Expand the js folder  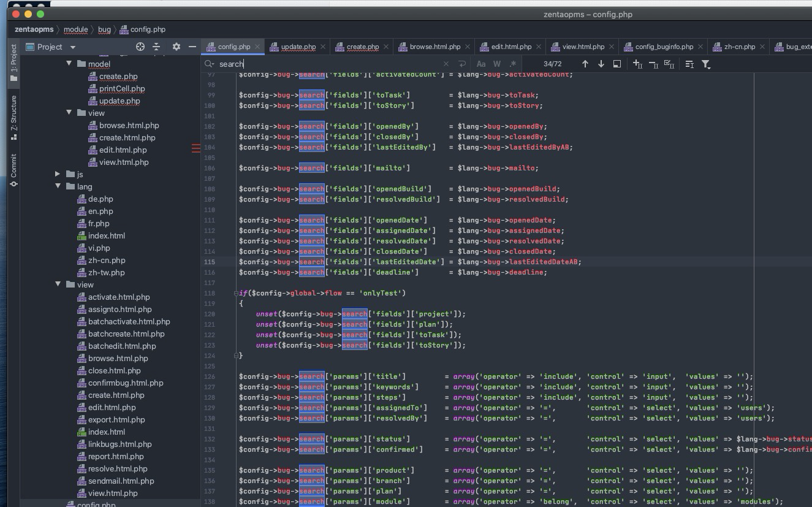[58, 174]
